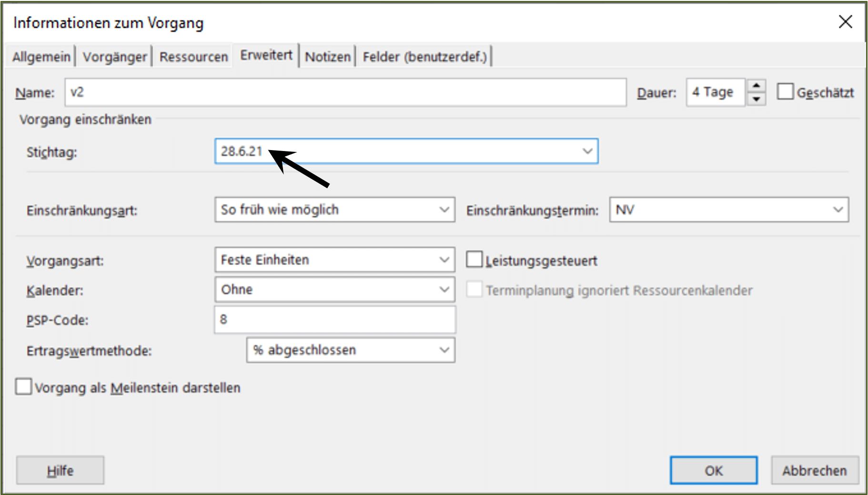
Task: Open the Ressourcen tab
Action: coord(193,57)
